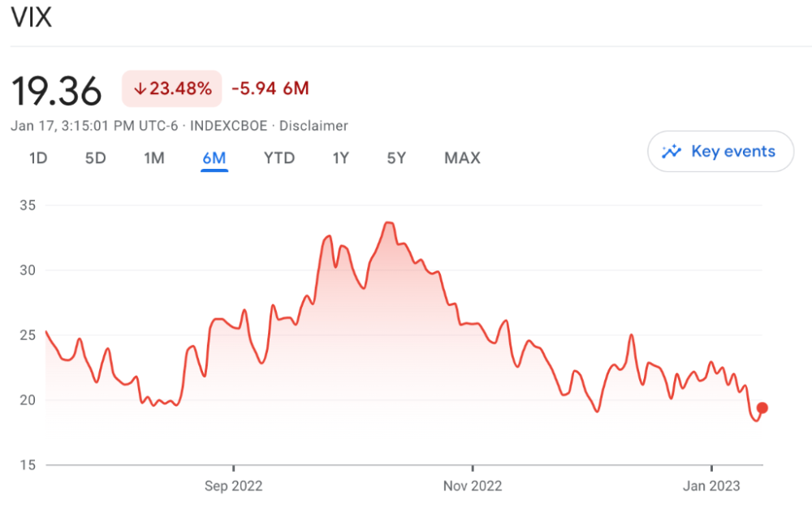Click the Key events sparkle icon
812x509 pixels.
coord(672,151)
